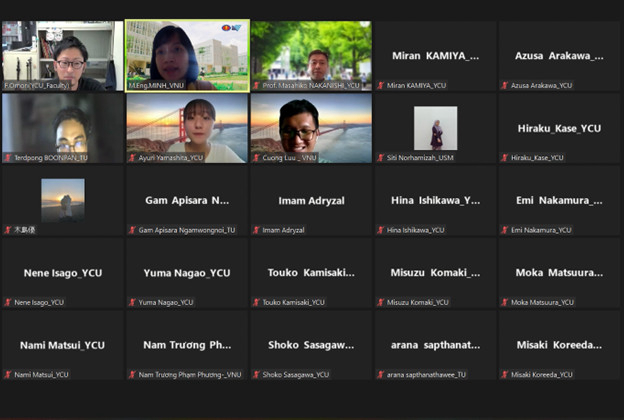624x420 pixels.
Task: Click large 'Misuzu Komaki_...' tile name
Action: [435, 273]
